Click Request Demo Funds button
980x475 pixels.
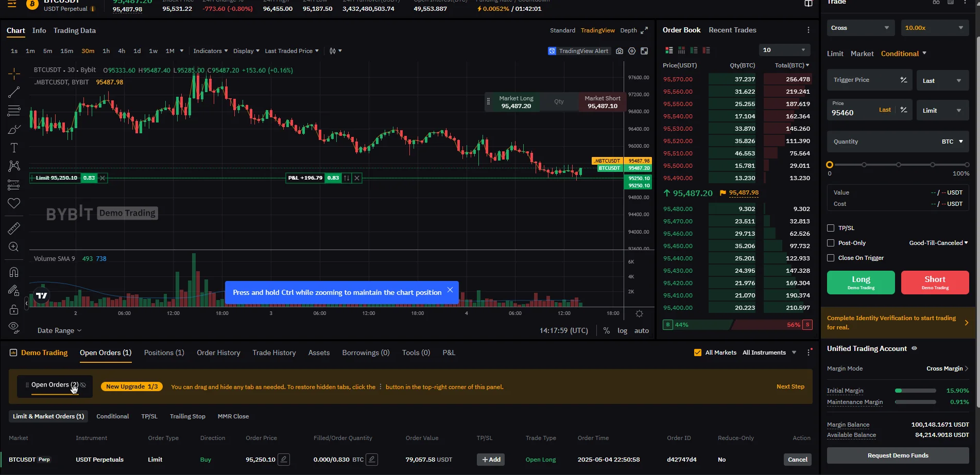898,455
